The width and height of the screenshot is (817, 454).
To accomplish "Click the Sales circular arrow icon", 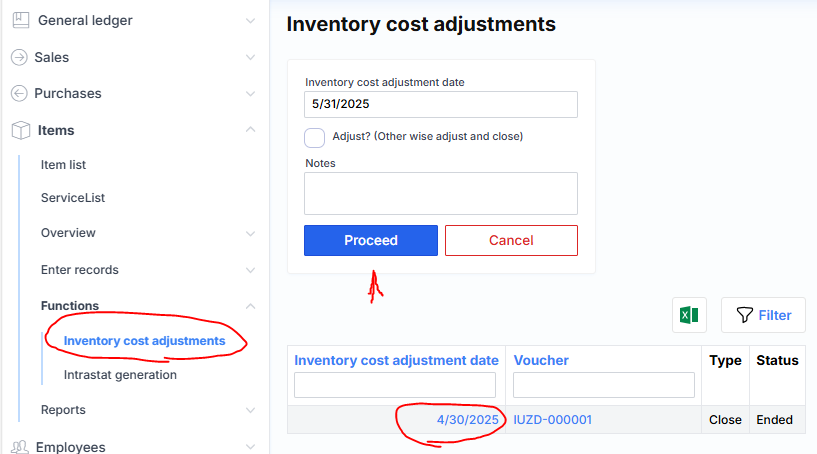I will (x=18, y=57).
